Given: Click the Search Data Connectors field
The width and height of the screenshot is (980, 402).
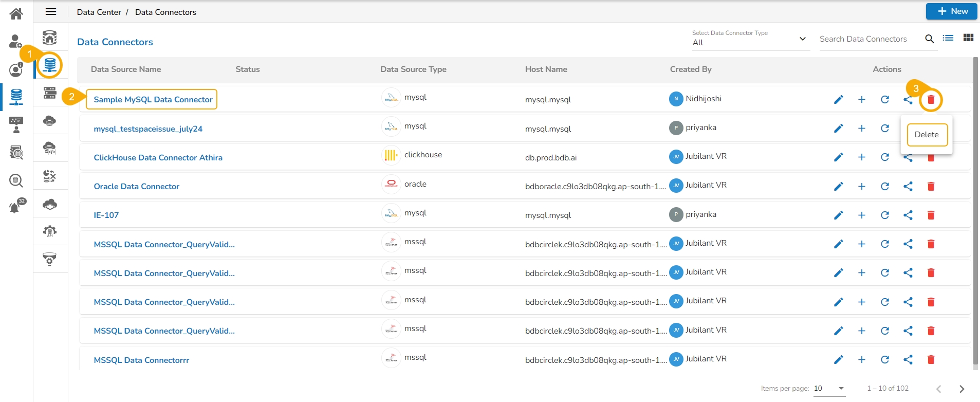Looking at the screenshot, I should point(870,39).
